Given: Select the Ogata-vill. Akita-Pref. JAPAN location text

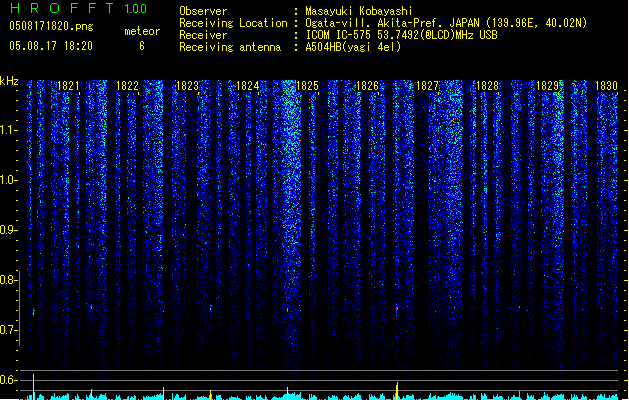Looking at the screenshot, I should [x=446, y=23].
